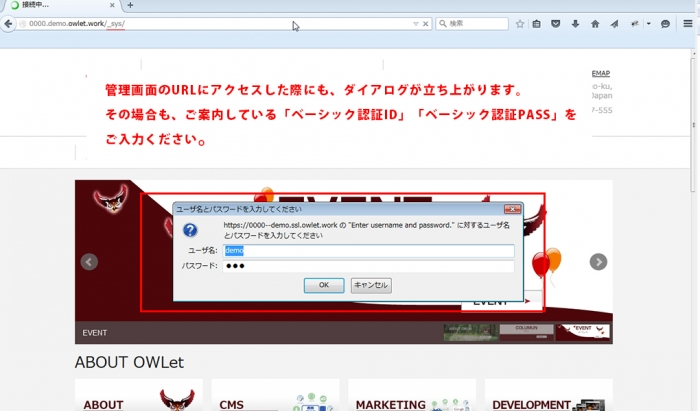Expand the URL history dropdown arrow
The width and height of the screenshot is (700, 411).
click(x=416, y=24)
